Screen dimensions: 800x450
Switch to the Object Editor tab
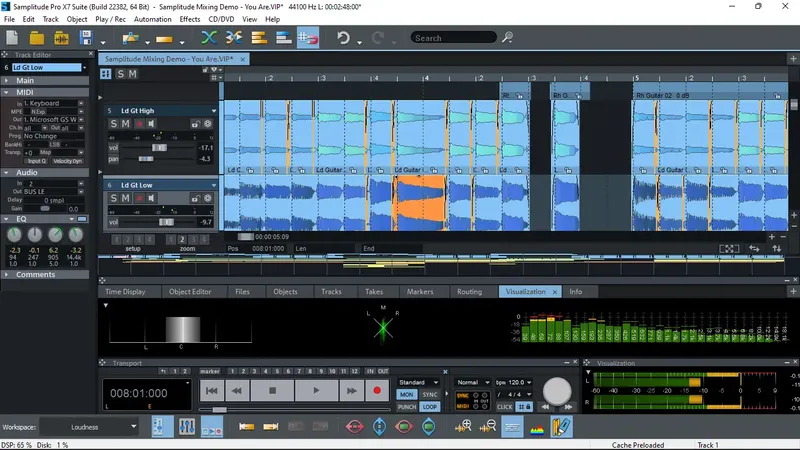(x=190, y=292)
